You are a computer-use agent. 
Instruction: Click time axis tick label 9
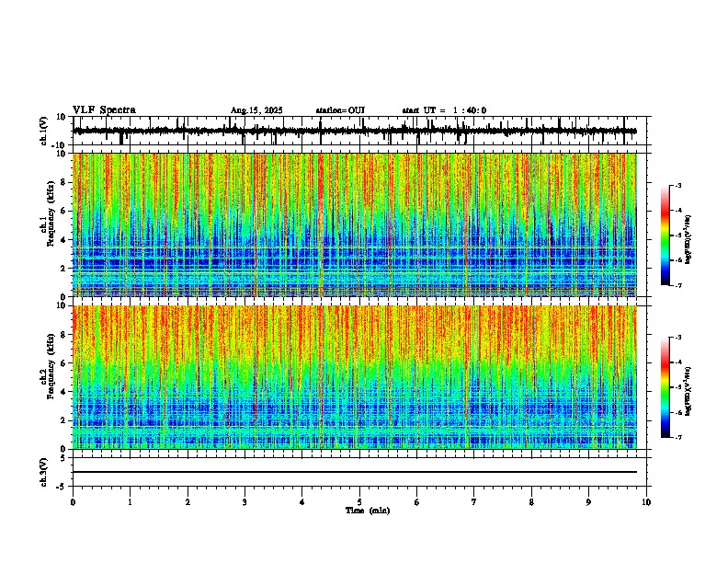click(x=588, y=502)
